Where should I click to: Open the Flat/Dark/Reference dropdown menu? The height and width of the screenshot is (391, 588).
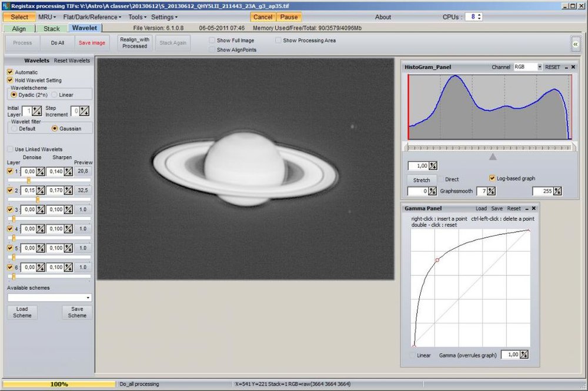click(92, 17)
